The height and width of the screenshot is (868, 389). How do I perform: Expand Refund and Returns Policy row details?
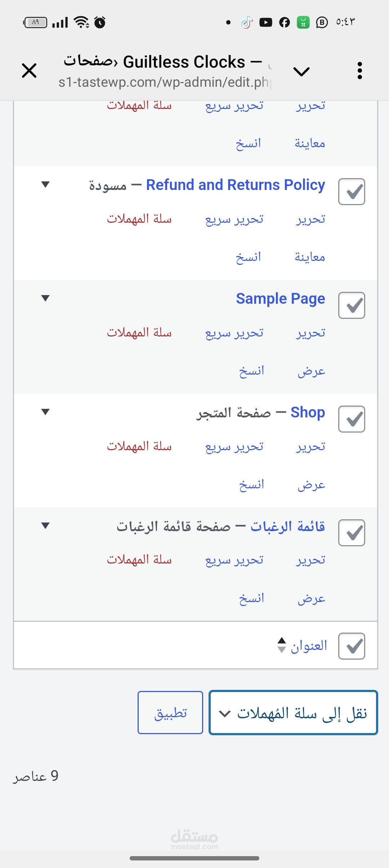pyautogui.click(x=45, y=185)
